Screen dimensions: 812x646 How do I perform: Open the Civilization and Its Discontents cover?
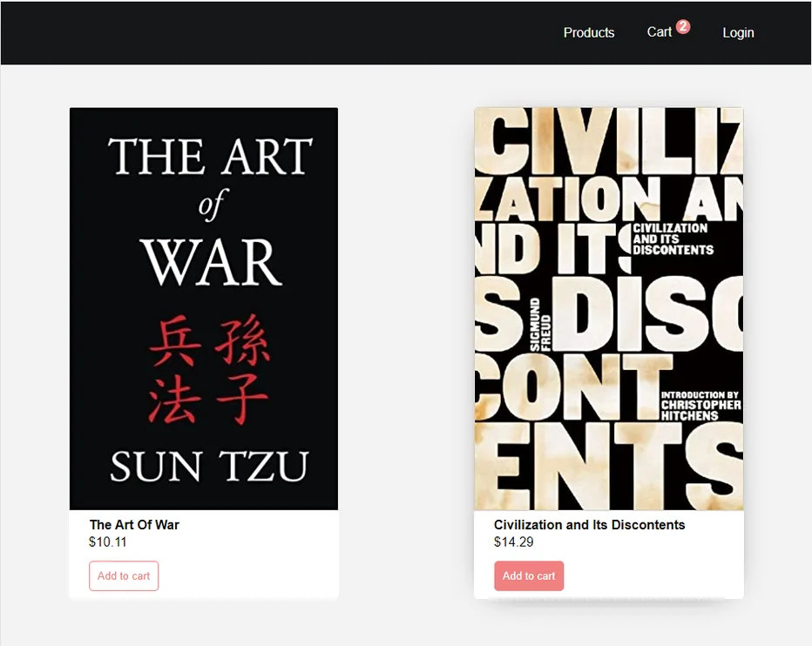click(x=609, y=308)
